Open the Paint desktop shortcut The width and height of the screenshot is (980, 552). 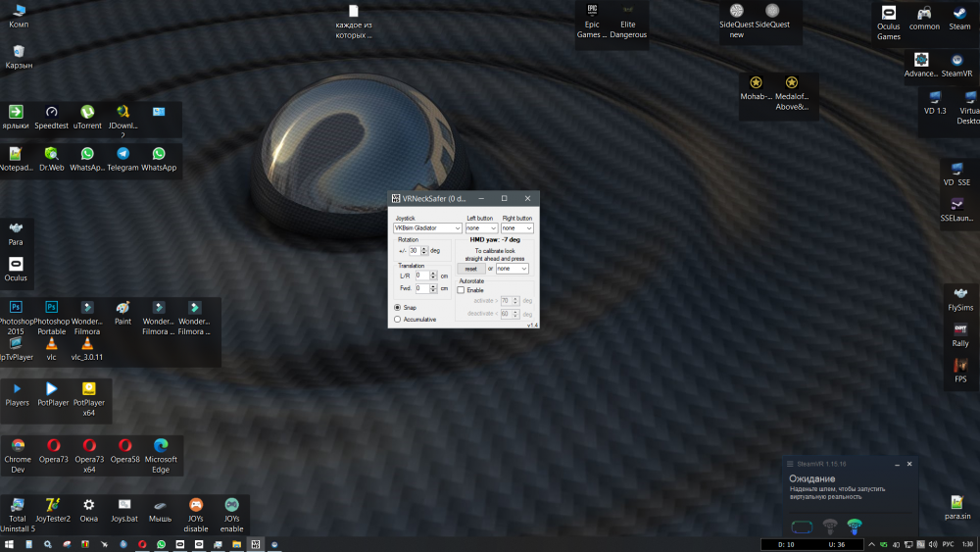pos(122,313)
